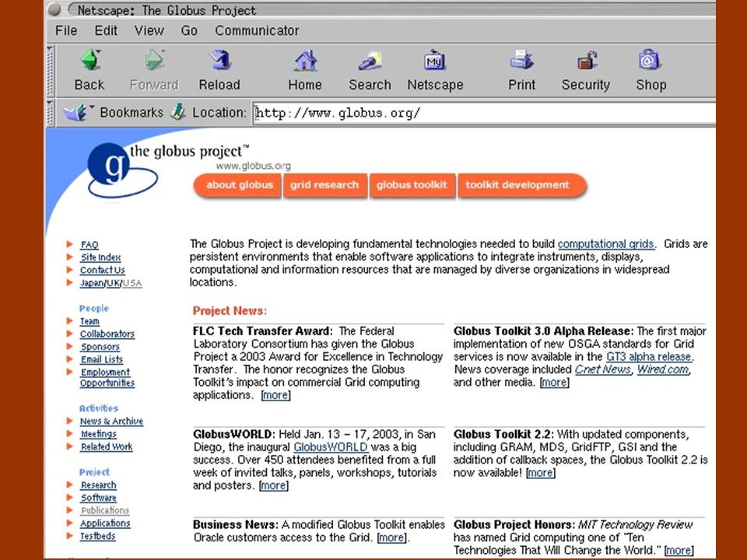Open the Applications sidebar link
Viewport: 747px width, 560px height.
(105, 523)
